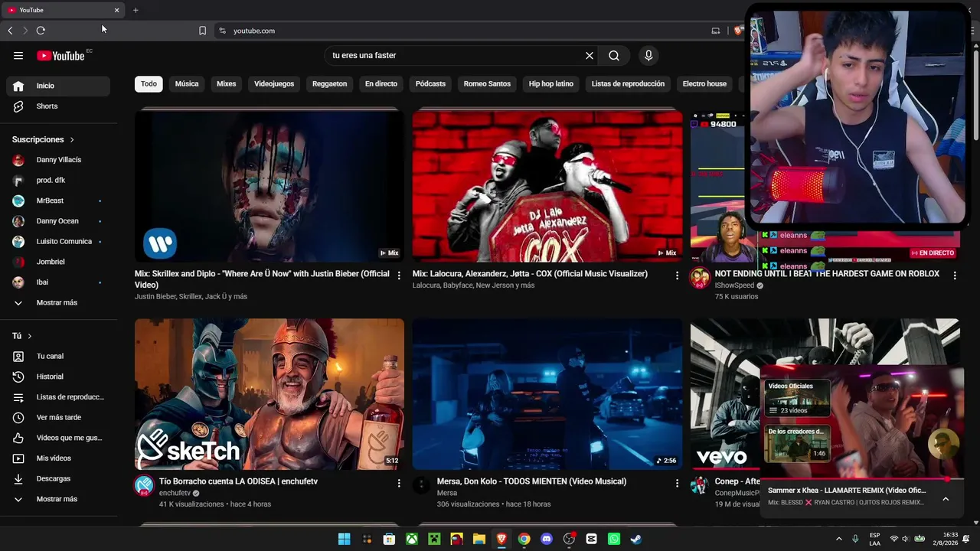
Task: Open a new browser tab with plus
Action: coord(136,10)
